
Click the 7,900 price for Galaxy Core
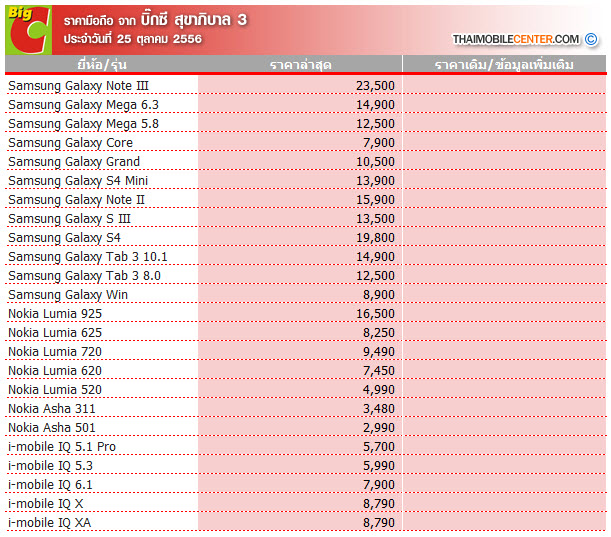(x=379, y=143)
